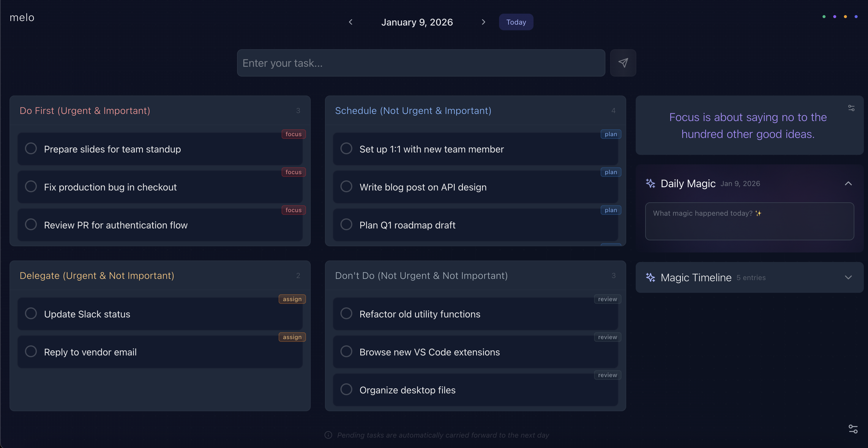Complete 'Write blog post on API design'
The width and height of the screenshot is (868, 448).
pos(346,187)
